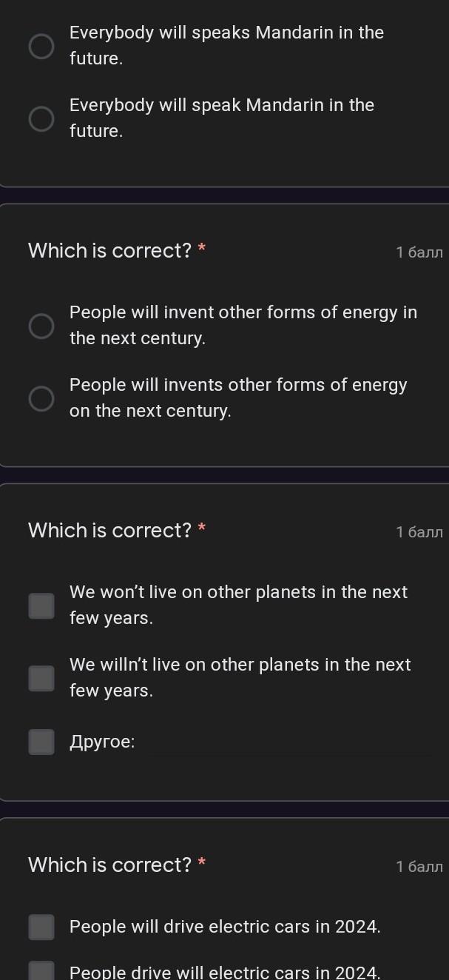Click label text 'on the next century'
This screenshot has height=980, width=449.
(150, 411)
